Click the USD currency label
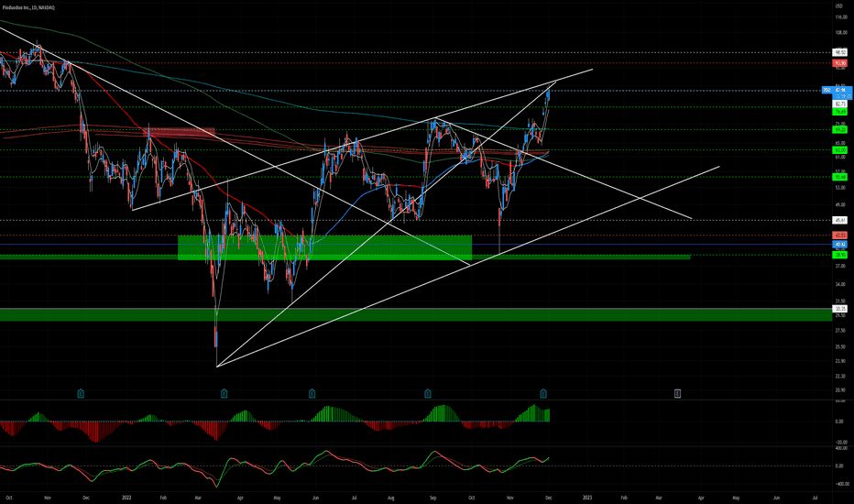 [x=839, y=5]
